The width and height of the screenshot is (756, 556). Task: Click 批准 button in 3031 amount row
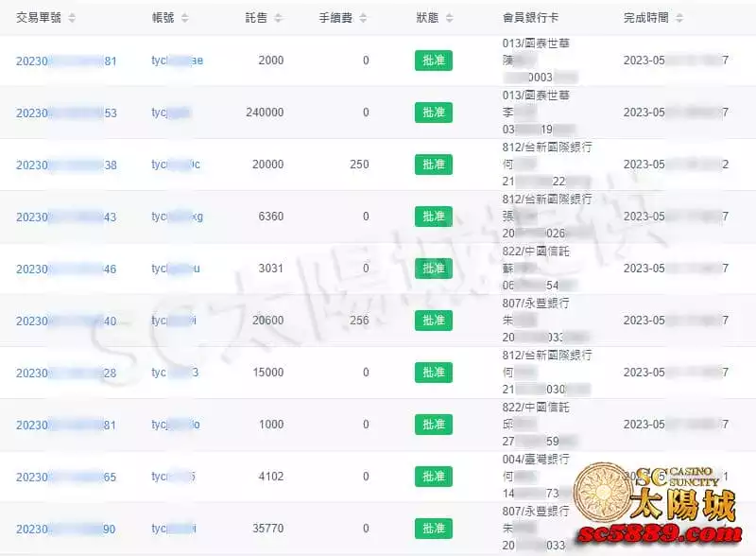(x=434, y=269)
